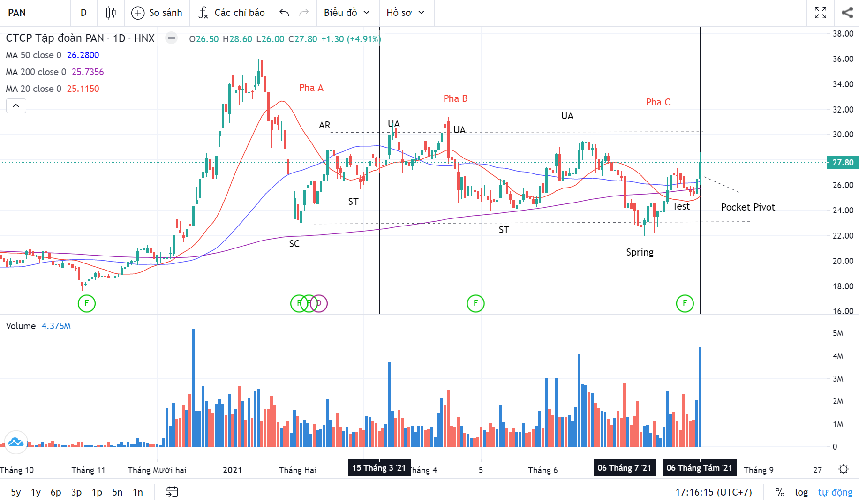
Task: Open chart settings gear icon
Action: click(843, 469)
